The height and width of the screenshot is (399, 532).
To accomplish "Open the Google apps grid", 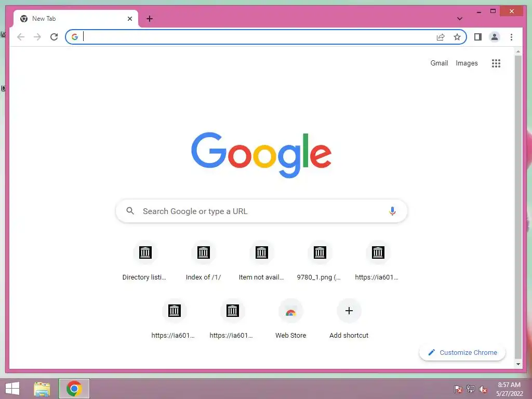I will 496,63.
